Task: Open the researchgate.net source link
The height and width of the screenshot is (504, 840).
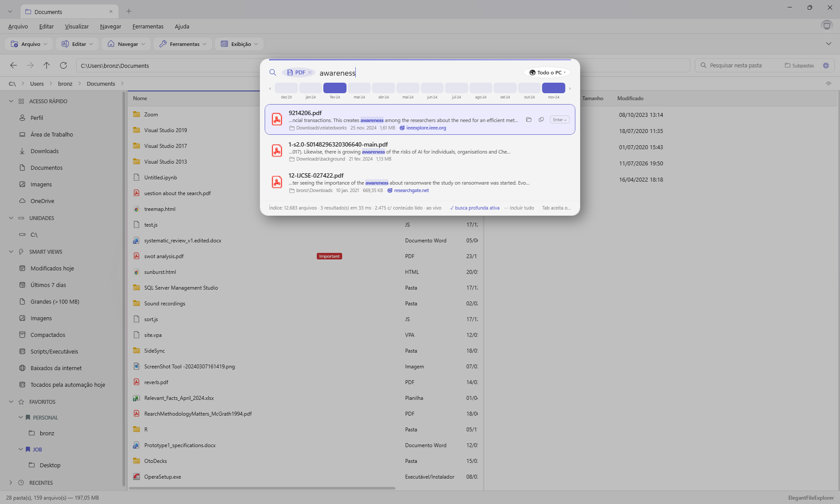Action: [x=411, y=190]
